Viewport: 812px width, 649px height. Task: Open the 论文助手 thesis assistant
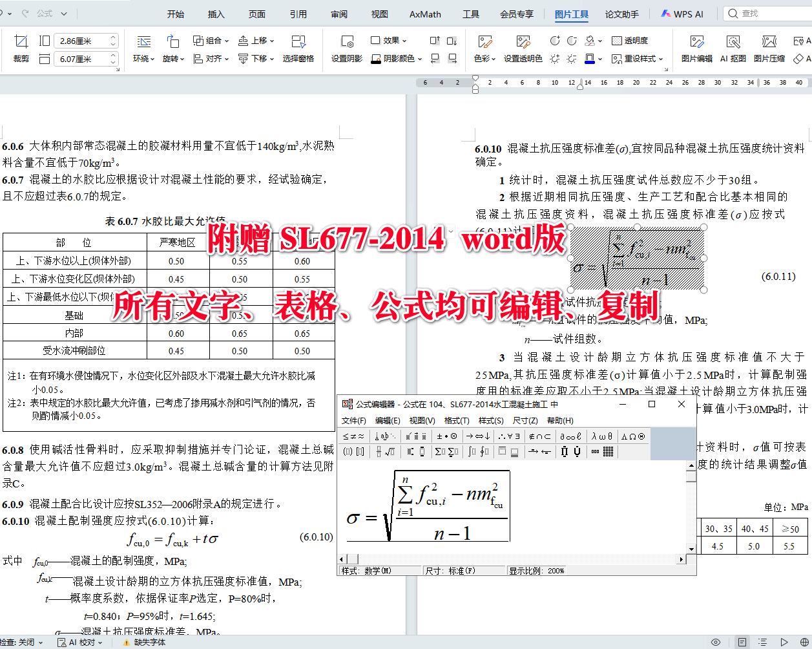(x=622, y=14)
